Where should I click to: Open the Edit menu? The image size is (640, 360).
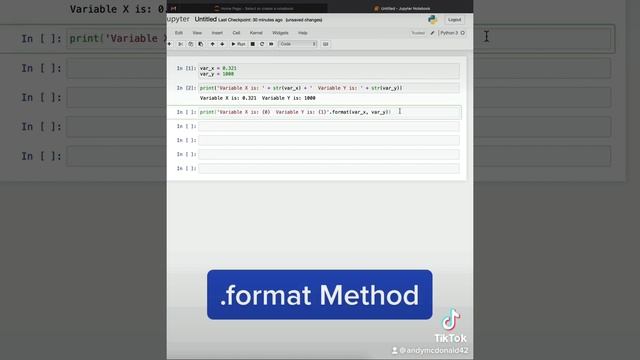pos(179,33)
